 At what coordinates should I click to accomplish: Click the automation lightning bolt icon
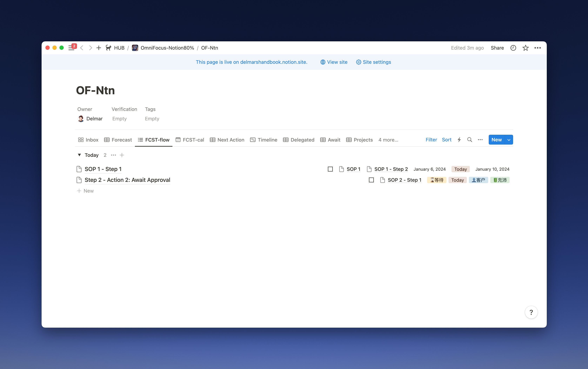tap(459, 140)
